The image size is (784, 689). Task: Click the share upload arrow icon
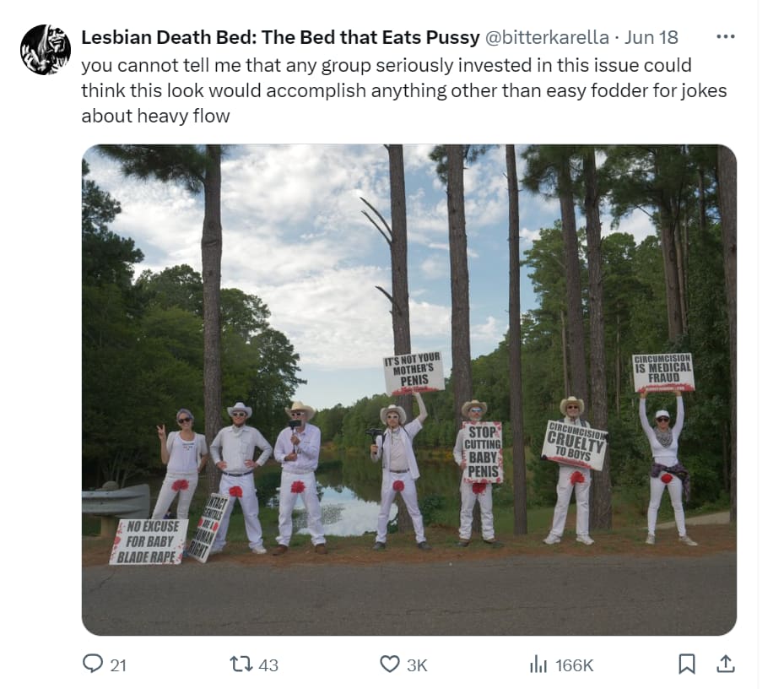pyautogui.click(x=726, y=664)
